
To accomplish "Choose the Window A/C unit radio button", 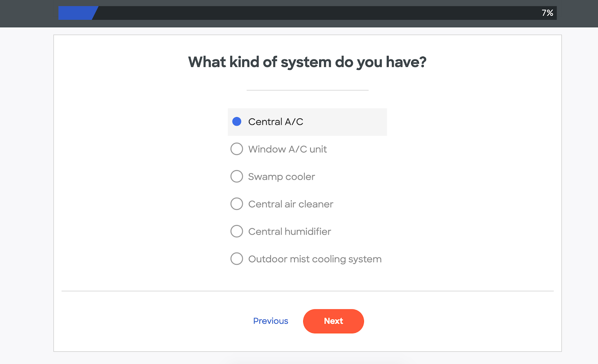I will pyautogui.click(x=237, y=149).
